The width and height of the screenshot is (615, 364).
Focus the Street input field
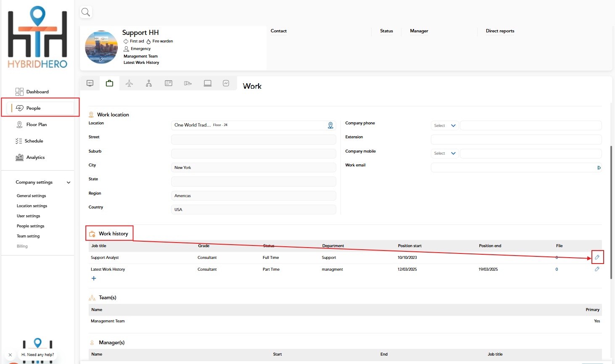253,140
